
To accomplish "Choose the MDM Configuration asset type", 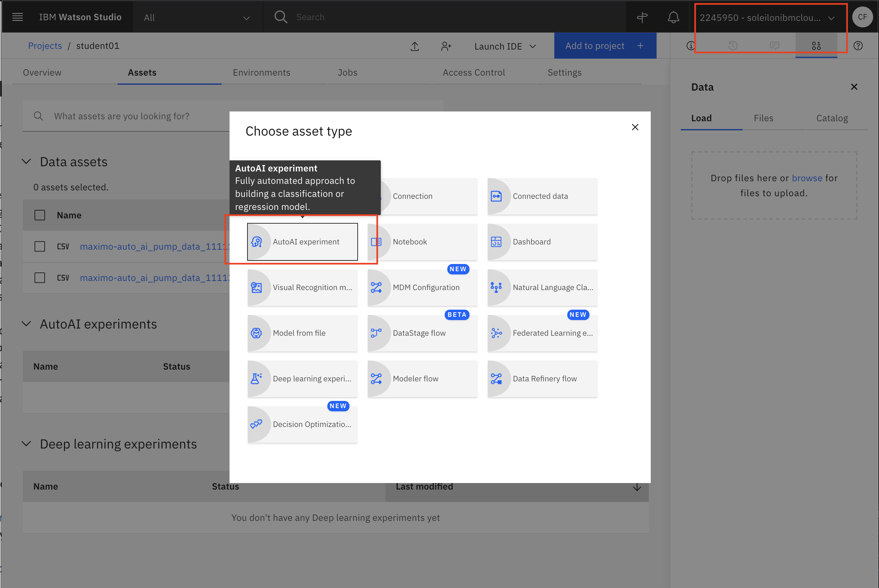I will tap(422, 287).
